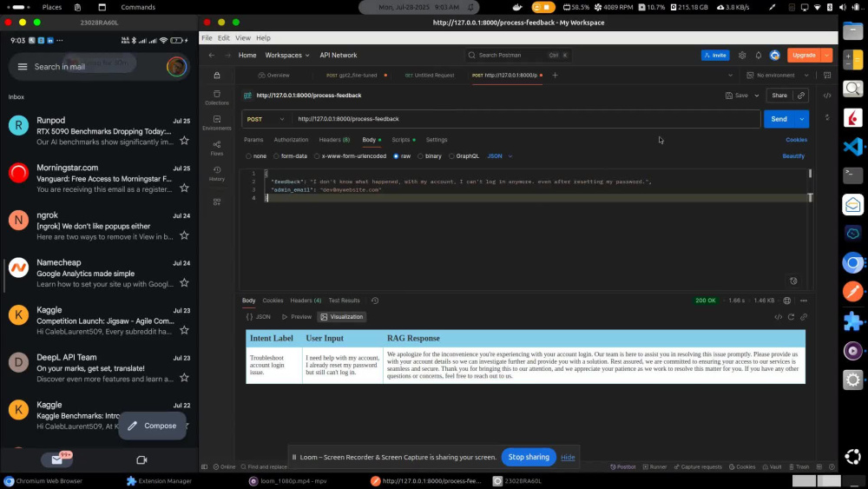Open Collections in the Postman sidebar
The width and height of the screenshot is (868, 489).
pos(216,97)
